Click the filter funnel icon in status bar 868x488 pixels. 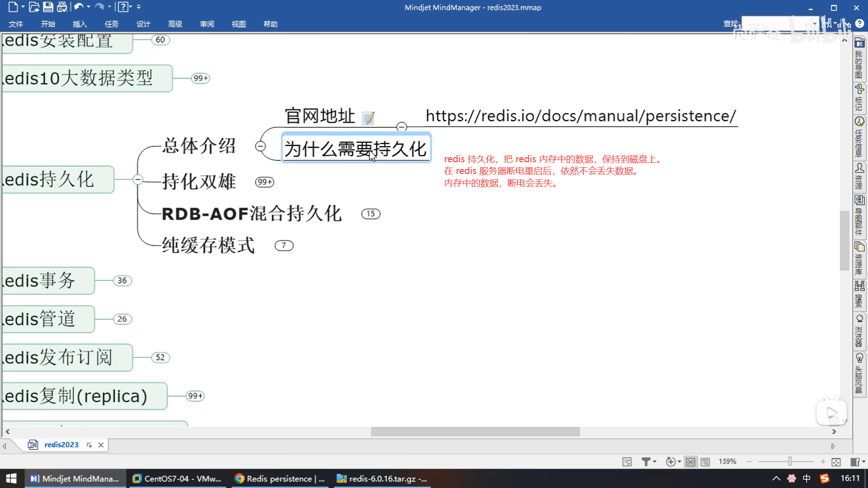coord(646,461)
